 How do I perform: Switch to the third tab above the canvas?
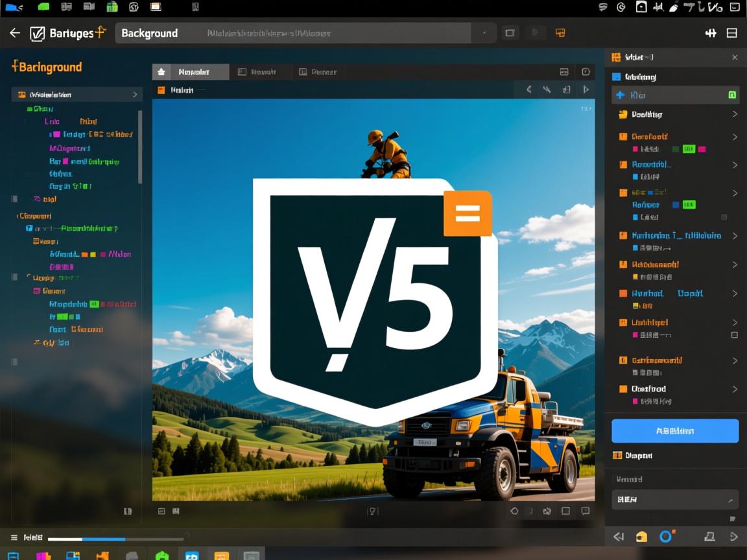click(x=318, y=72)
